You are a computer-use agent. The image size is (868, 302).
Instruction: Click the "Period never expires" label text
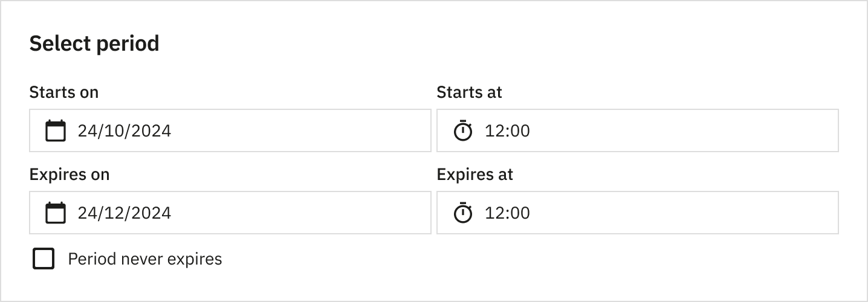(x=145, y=259)
